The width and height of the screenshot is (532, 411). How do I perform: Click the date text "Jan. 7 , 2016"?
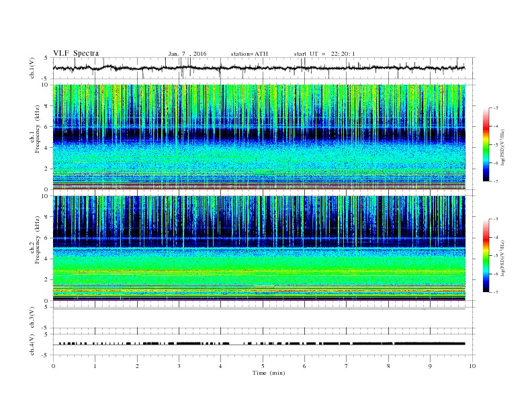187,54
